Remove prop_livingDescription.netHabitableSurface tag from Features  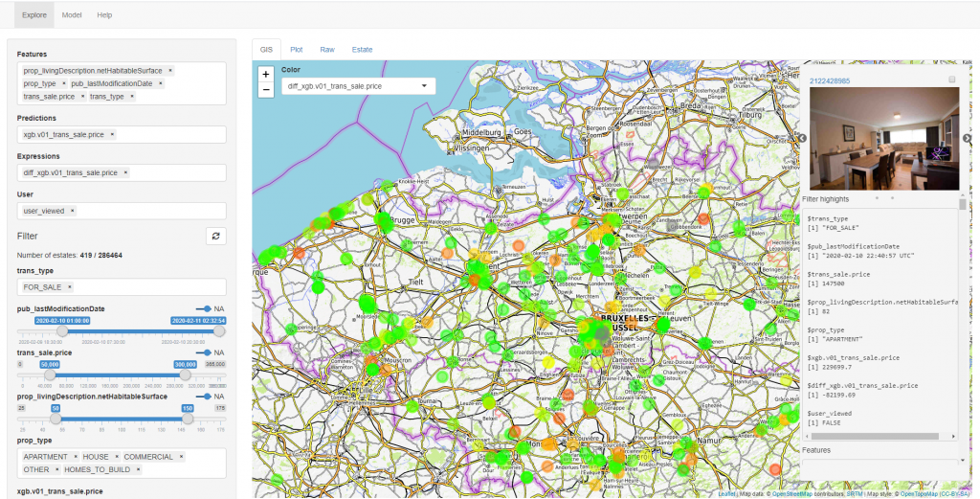tap(170, 71)
